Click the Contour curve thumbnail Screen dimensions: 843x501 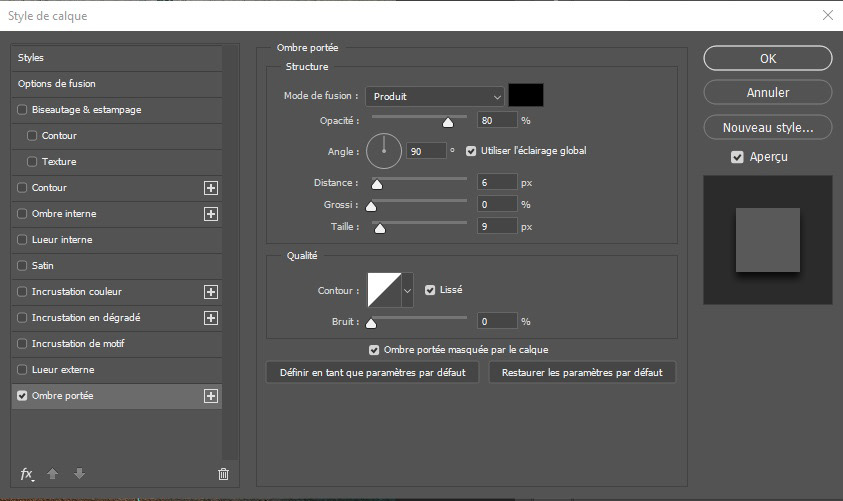pos(384,290)
